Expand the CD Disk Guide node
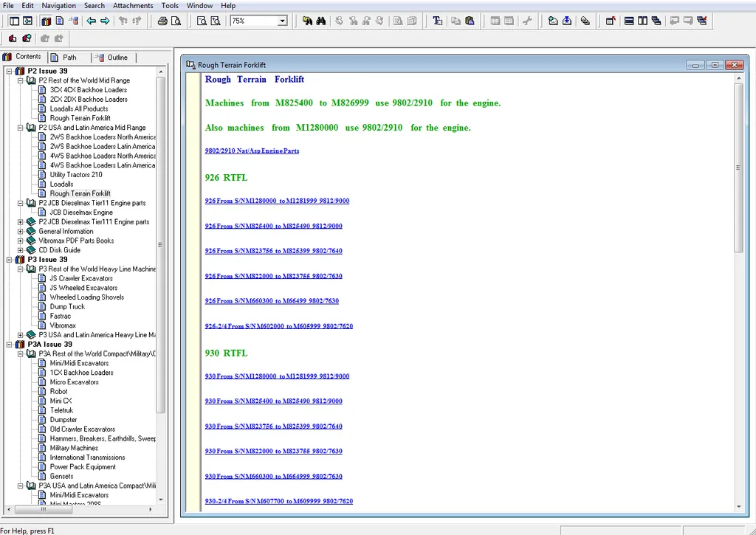The width and height of the screenshot is (756, 535). [20, 250]
